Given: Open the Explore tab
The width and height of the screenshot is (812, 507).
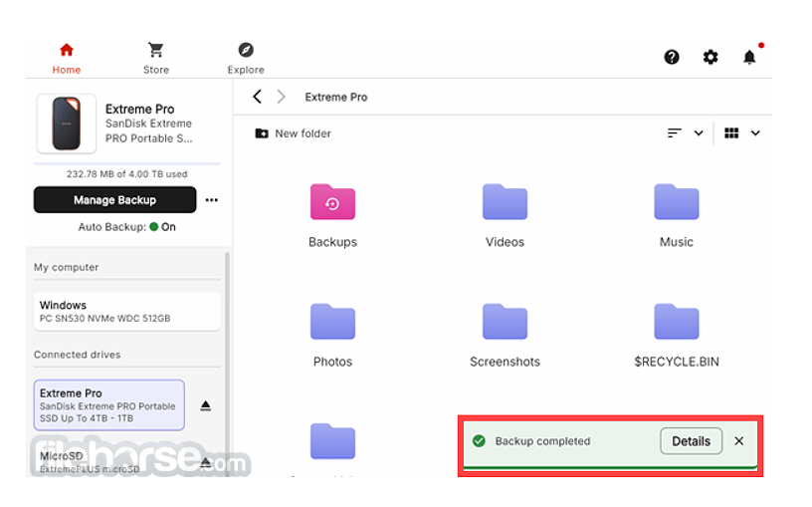Looking at the screenshot, I should pos(246,59).
